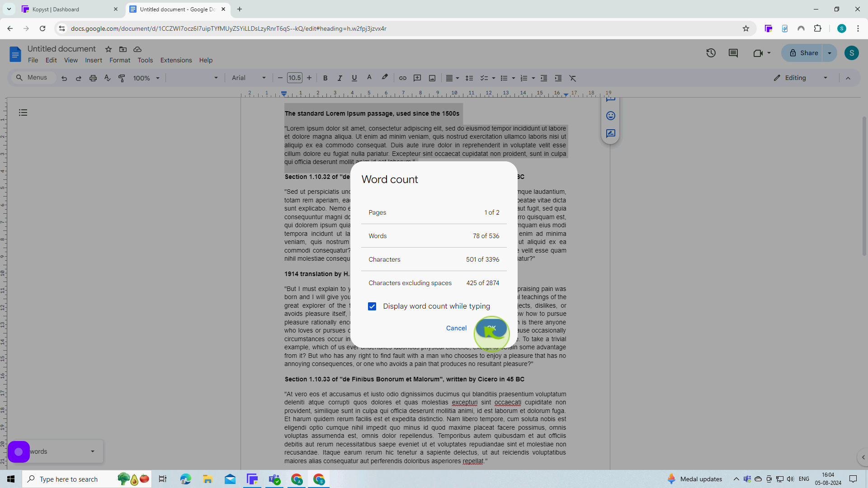The image size is (868, 488).
Task: Toggle underline formatting
Action: [x=354, y=78]
